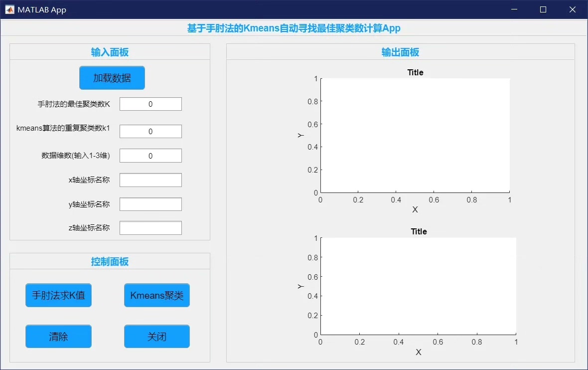Start Kmeans聚类 clustering
Image resolution: width=588 pixels, height=370 pixels.
click(157, 295)
